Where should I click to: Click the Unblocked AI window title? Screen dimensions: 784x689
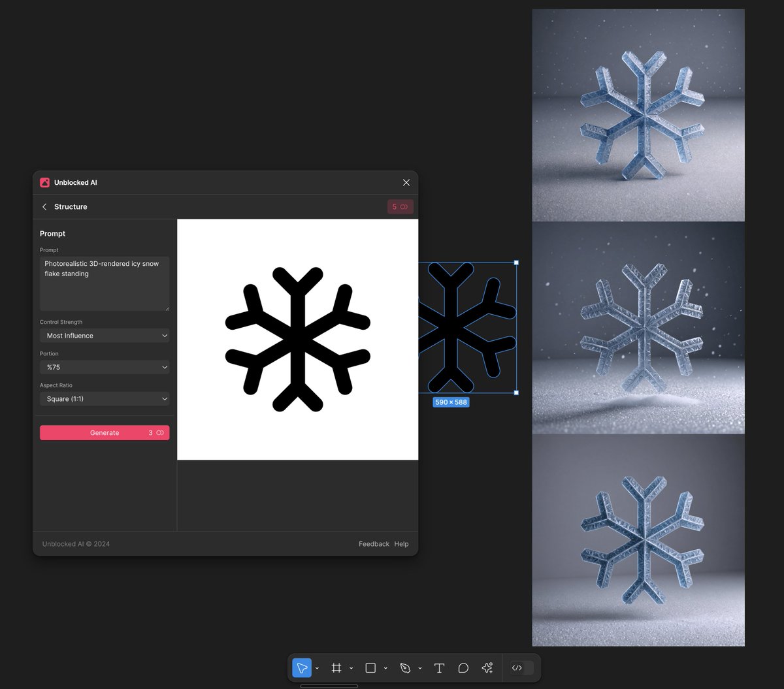click(x=76, y=183)
